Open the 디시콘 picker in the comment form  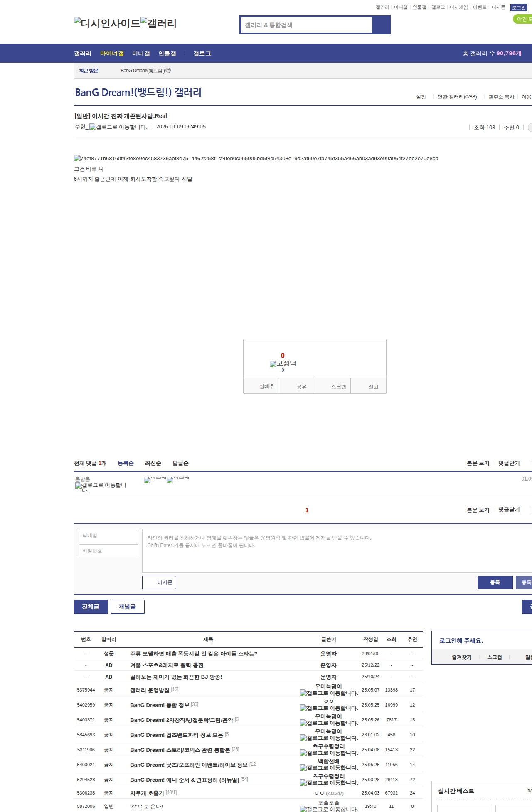pyautogui.click(x=159, y=582)
